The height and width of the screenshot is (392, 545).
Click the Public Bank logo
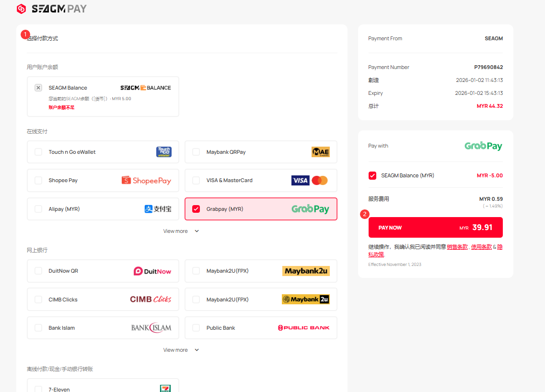pyautogui.click(x=303, y=328)
